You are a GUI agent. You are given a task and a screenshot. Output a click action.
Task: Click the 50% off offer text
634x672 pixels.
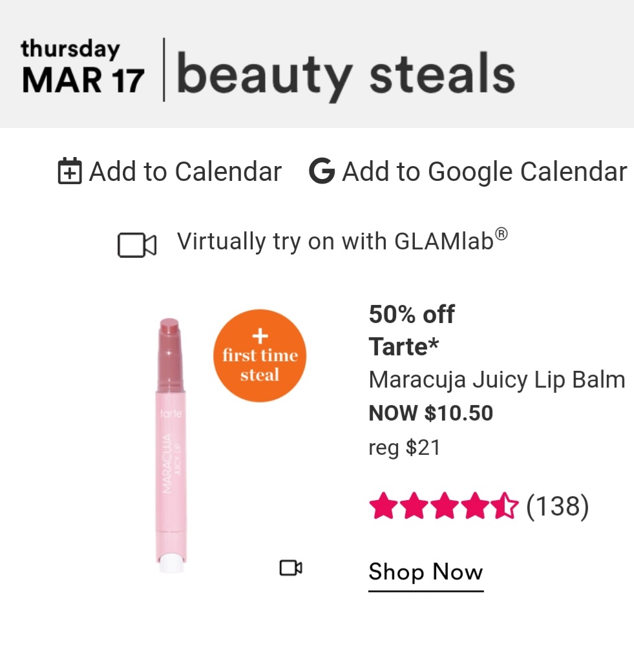click(412, 315)
